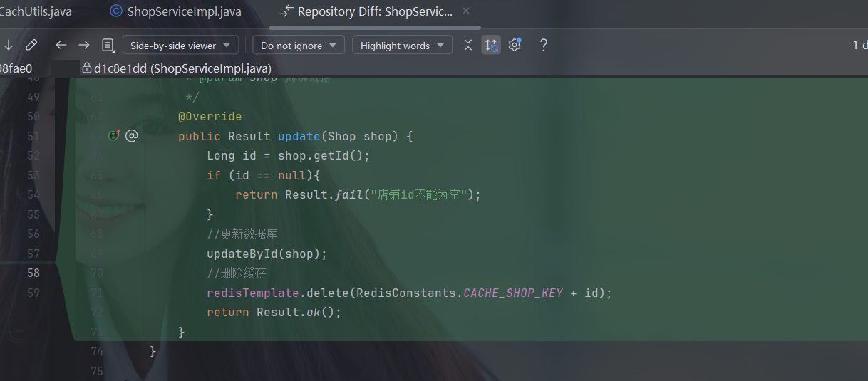Open the Highlight words dropdown
868x381 pixels.
coord(402,46)
